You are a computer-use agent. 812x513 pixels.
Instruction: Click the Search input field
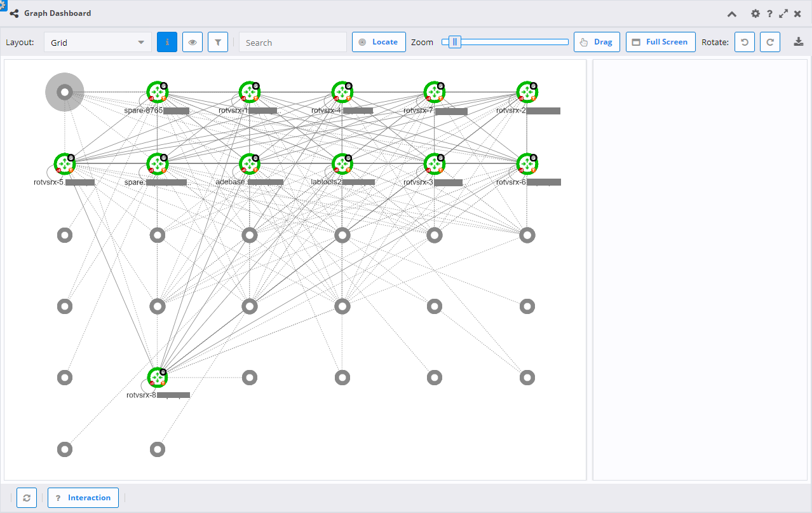(293, 43)
